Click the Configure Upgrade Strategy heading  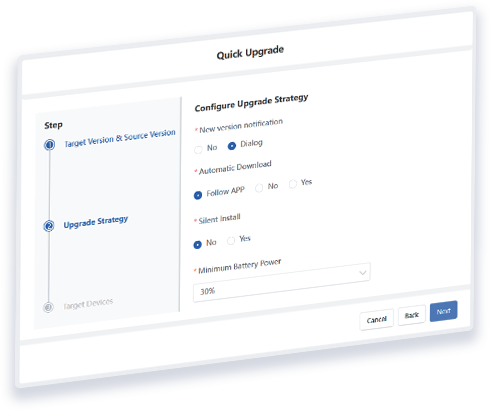(x=251, y=103)
